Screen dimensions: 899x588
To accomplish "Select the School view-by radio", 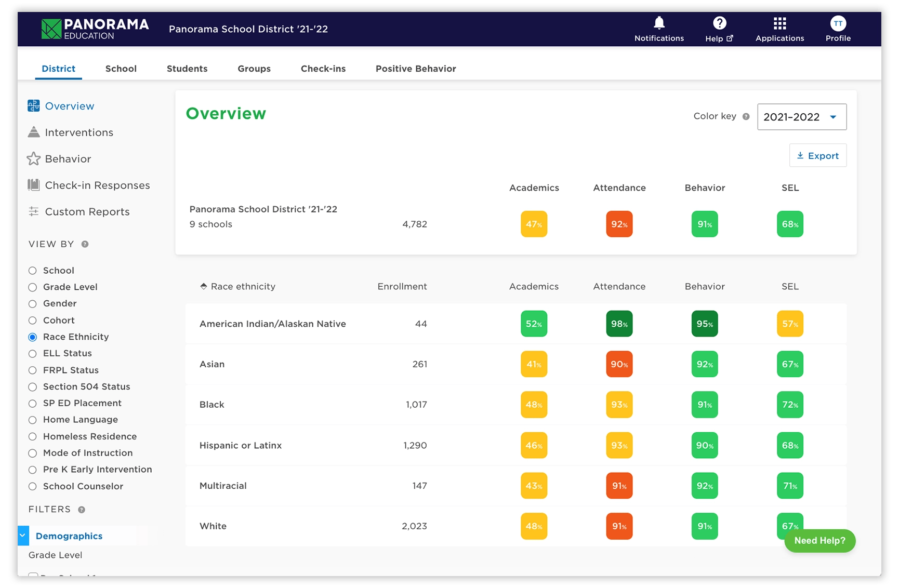I will (x=33, y=271).
